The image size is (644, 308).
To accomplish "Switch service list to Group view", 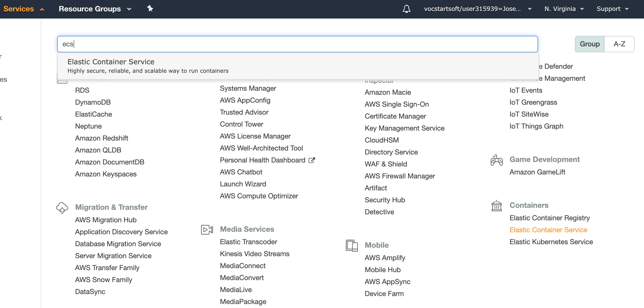I will click(589, 44).
